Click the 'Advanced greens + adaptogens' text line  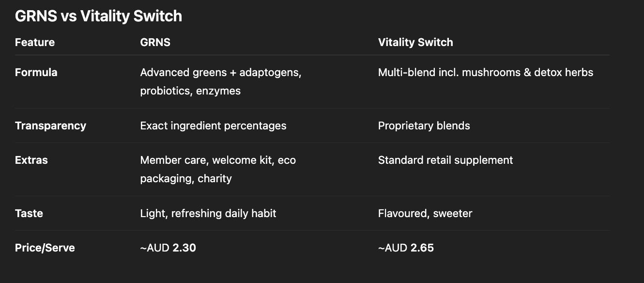(221, 73)
